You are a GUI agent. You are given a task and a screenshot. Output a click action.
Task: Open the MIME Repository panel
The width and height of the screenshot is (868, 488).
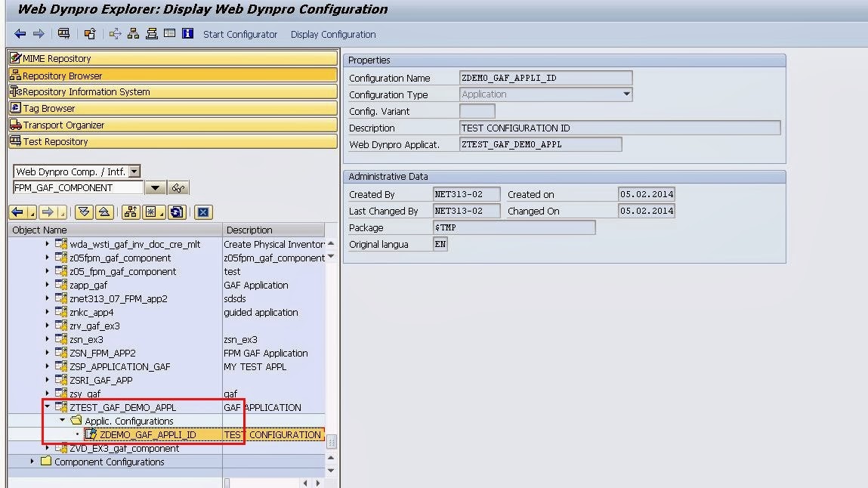pyautogui.click(x=173, y=58)
